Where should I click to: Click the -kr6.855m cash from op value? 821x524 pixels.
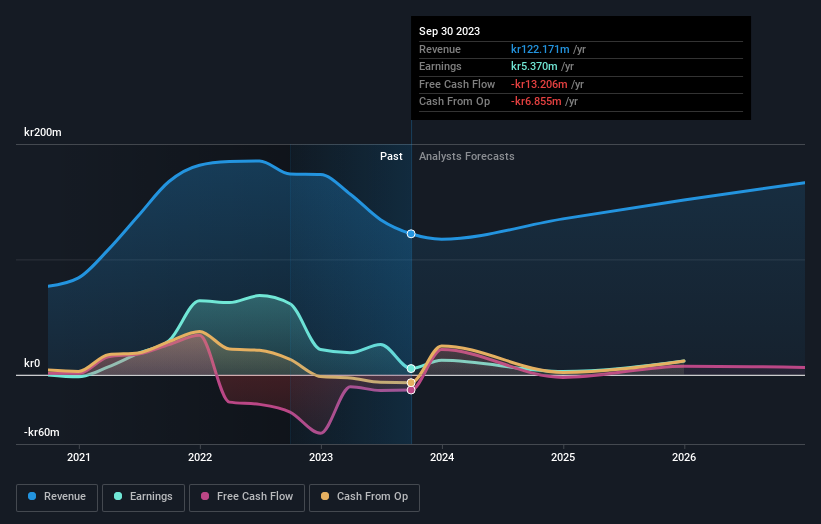[536, 102]
